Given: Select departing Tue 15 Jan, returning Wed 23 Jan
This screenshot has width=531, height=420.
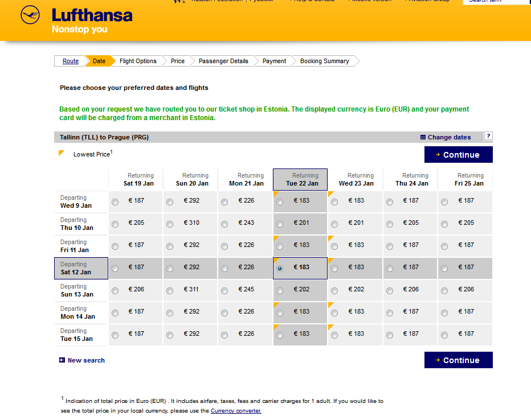Looking at the screenshot, I should click(x=334, y=335).
